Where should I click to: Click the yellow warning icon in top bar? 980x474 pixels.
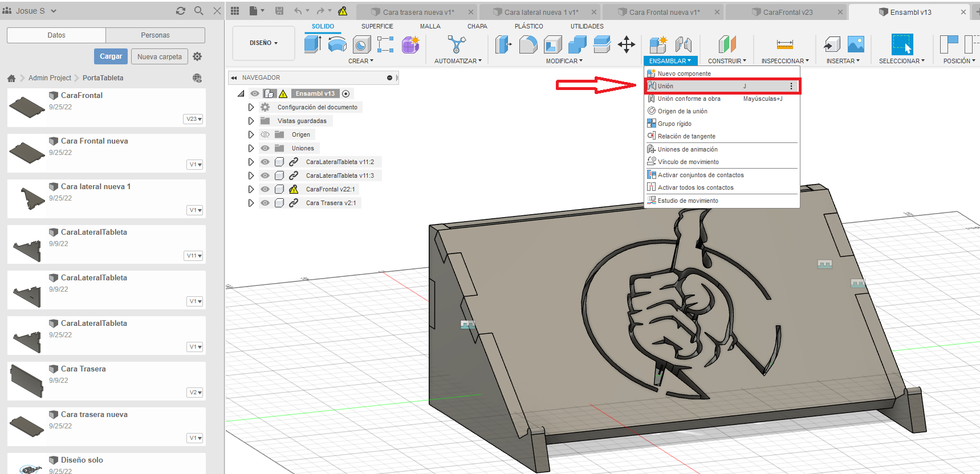point(343,11)
